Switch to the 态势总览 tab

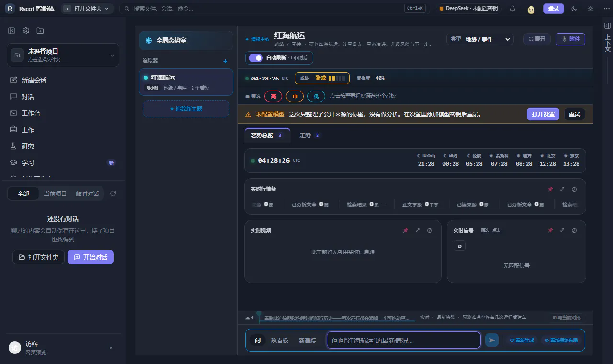[267, 136]
